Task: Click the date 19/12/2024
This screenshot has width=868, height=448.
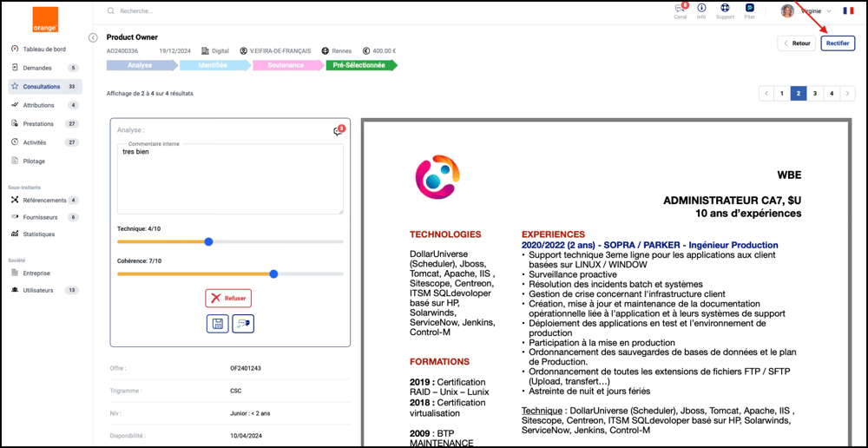Action: click(174, 50)
